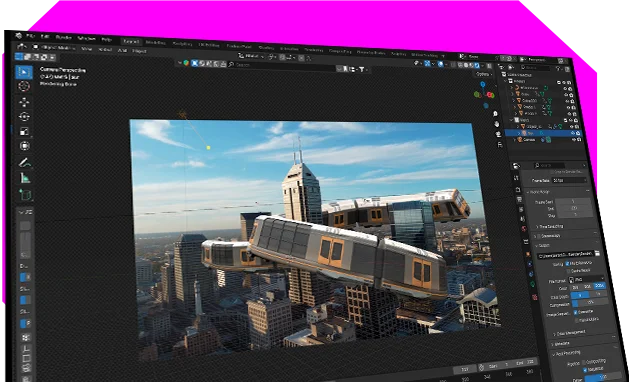The width and height of the screenshot is (629, 382).
Task: Open the Output properties tab
Action: (519, 199)
